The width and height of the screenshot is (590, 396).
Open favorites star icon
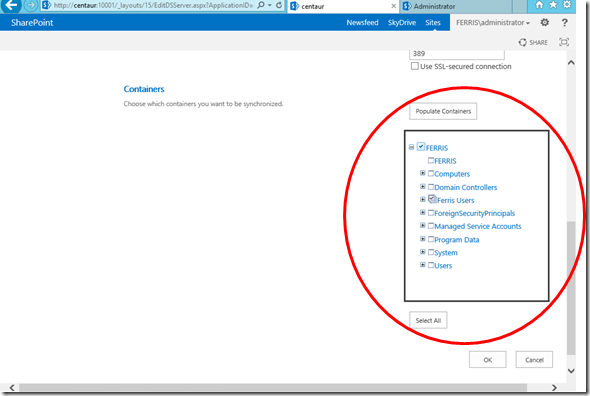tap(553, 5)
